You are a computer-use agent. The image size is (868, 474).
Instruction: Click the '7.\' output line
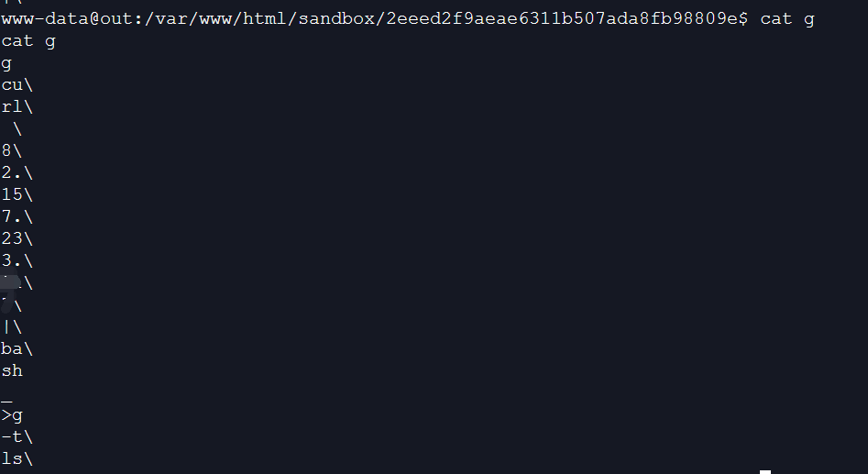coord(17,216)
